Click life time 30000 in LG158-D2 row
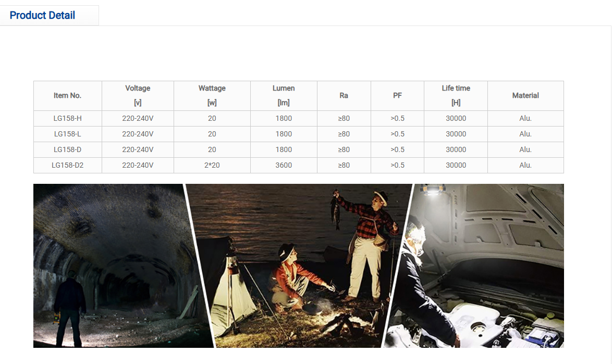The width and height of the screenshot is (612, 364). tap(456, 165)
